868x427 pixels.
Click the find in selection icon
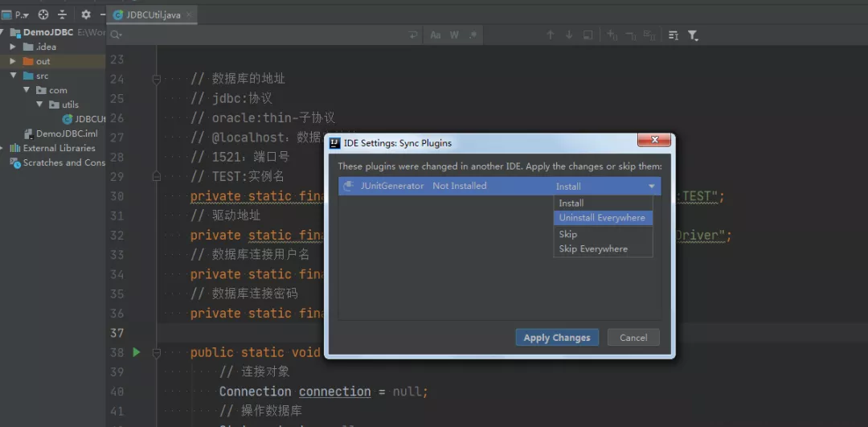pyautogui.click(x=588, y=35)
